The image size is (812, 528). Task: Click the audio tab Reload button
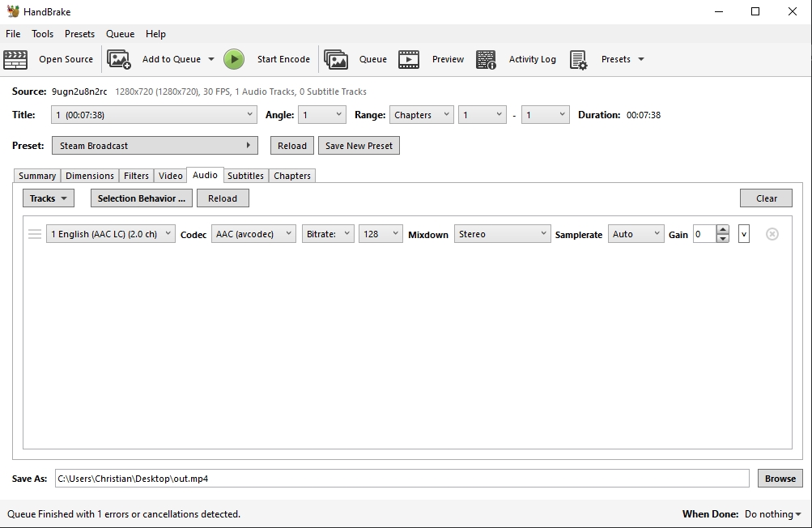point(223,198)
